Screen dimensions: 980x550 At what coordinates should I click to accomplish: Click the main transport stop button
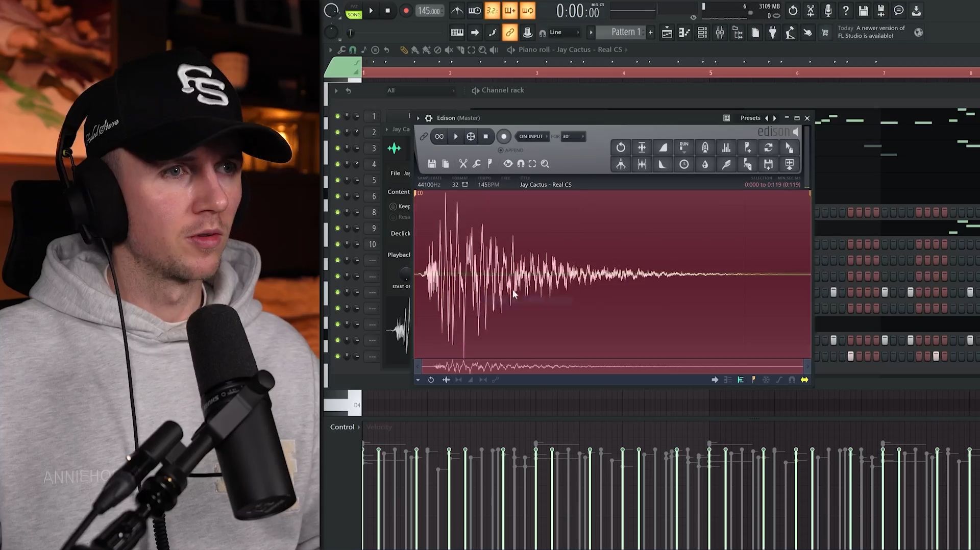pos(387,11)
